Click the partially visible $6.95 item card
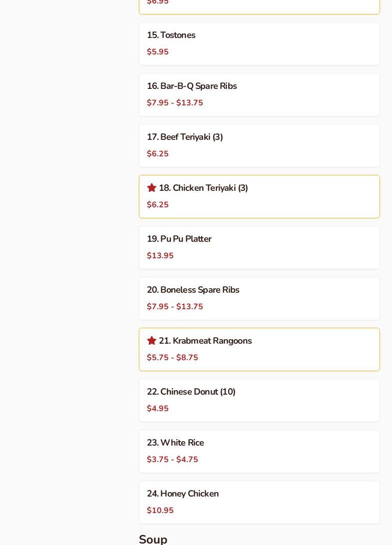The height and width of the screenshot is (545, 392). (x=259, y=6)
